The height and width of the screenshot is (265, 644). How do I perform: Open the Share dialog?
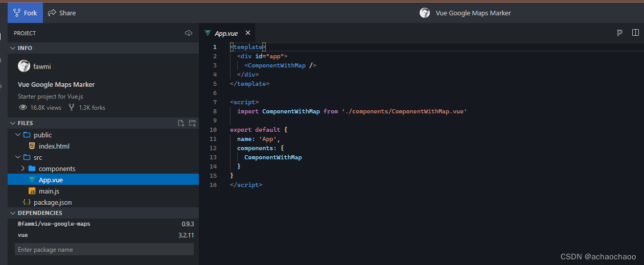pyautogui.click(x=62, y=13)
